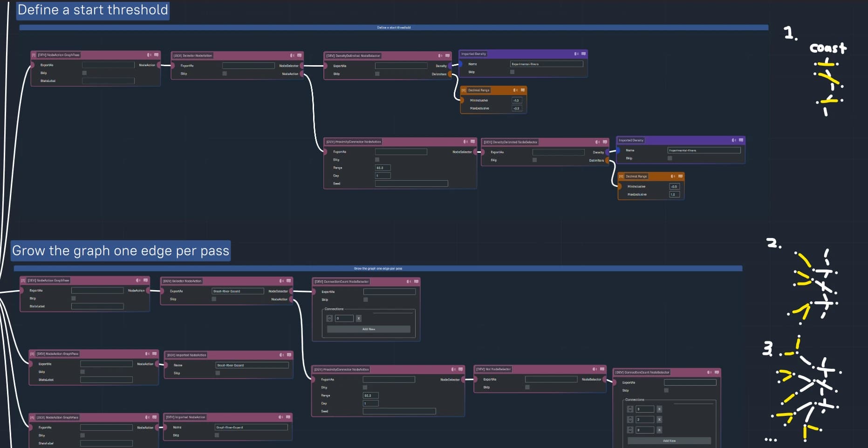The image size is (868, 448).
Task: Open comment icon on Imported NodeAction wired to [3] GraphPass
Action: (x=289, y=355)
